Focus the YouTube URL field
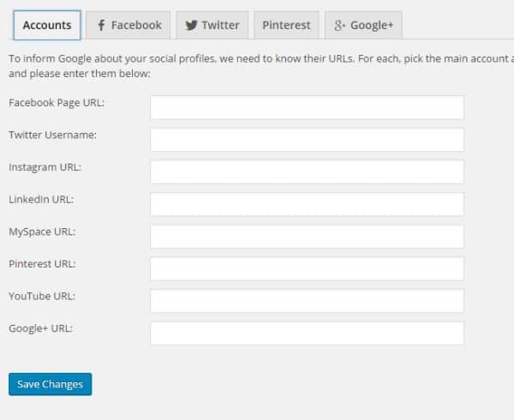Image resolution: width=514 pixels, height=420 pixels. click(x=307, y=301)
